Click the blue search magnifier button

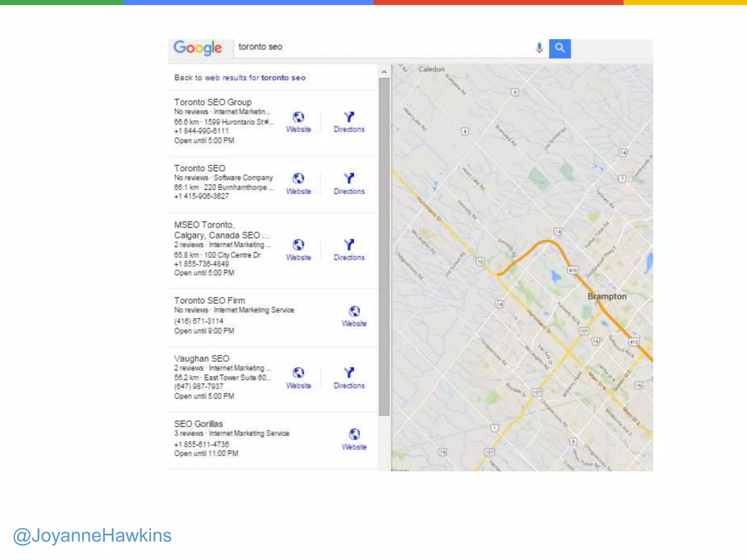tap(560, 48)
